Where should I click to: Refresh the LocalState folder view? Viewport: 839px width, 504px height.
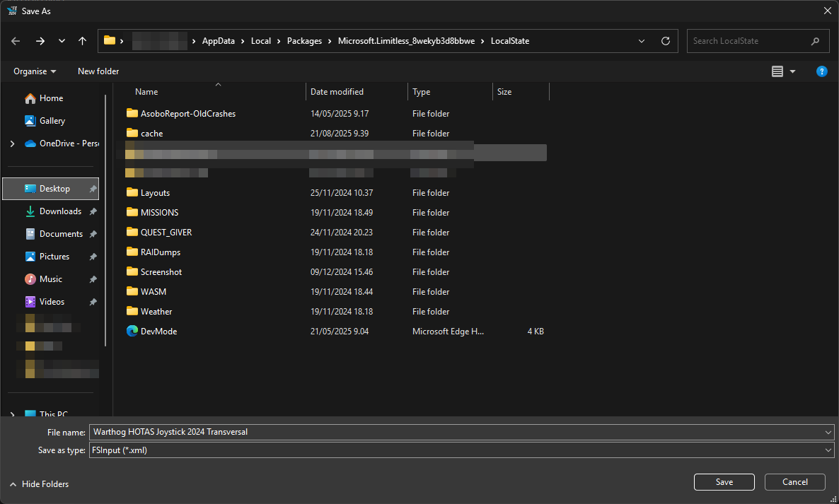[x=665, y=41]
